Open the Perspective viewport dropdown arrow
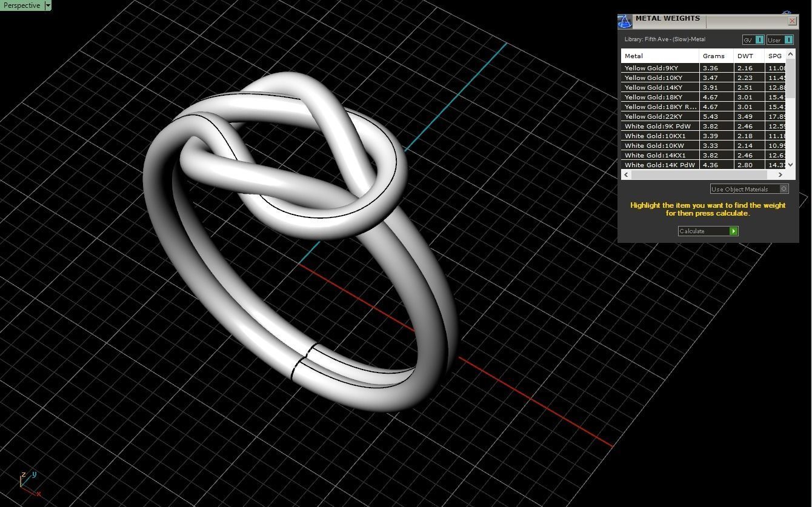The height and width of the screenshot is (507, 812). click(x=48, y=5)
